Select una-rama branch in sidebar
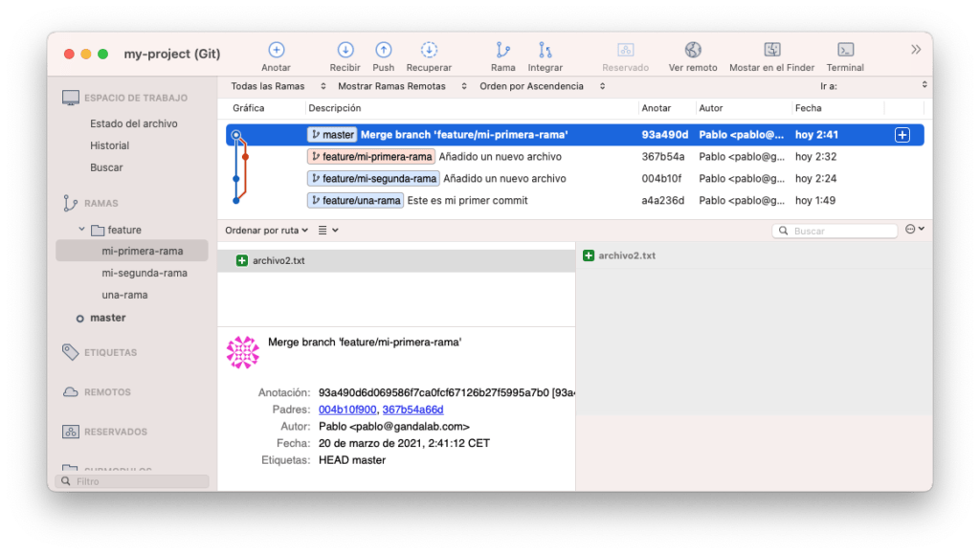The image size is (980, 554). pos(124,295)
